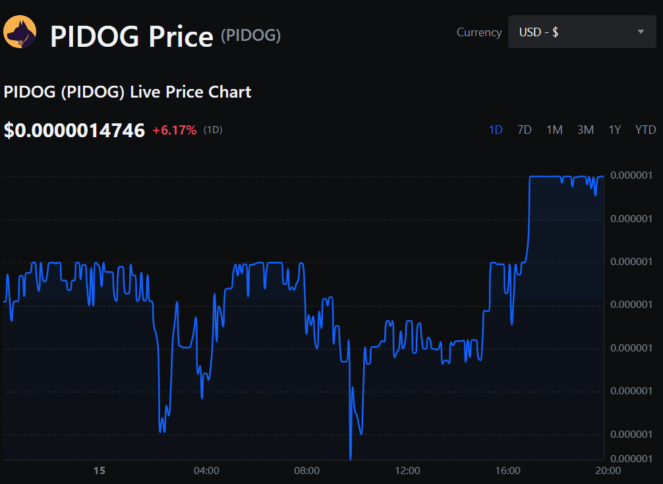
Task: Select the 3M time range tab
Action: point(586,130)
